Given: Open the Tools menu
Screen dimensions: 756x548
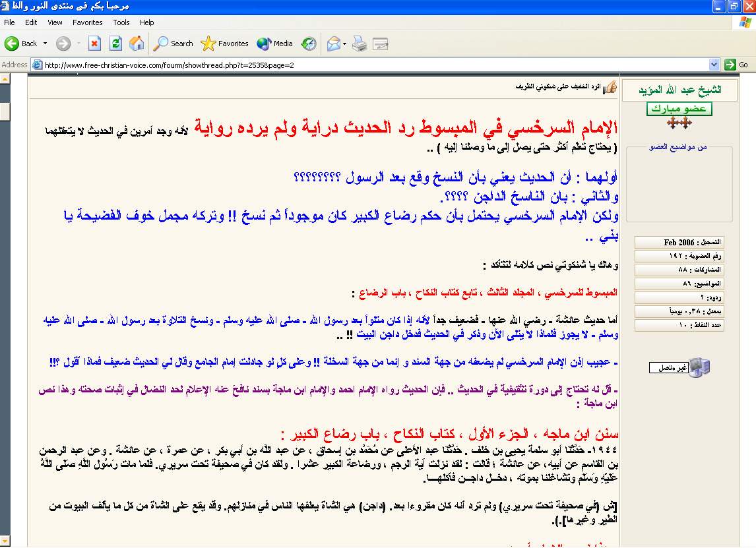Looking at the screenshot, I should [x=121, y=22].
